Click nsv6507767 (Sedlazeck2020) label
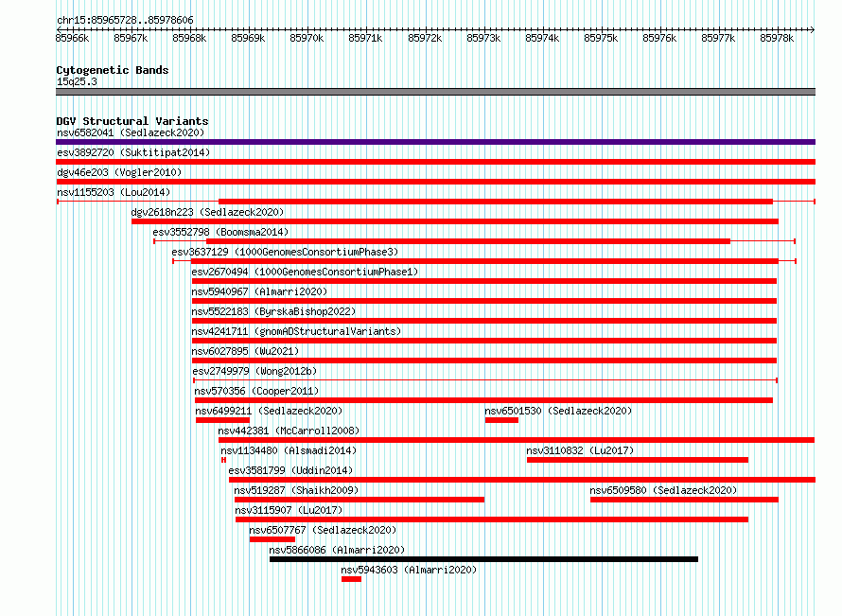Viewport: 842px width, 616px height. click(323, 530)
